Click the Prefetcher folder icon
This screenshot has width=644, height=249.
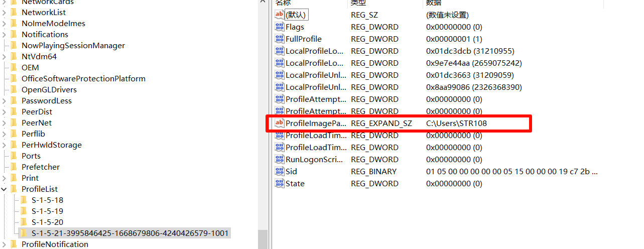[14, 167]
